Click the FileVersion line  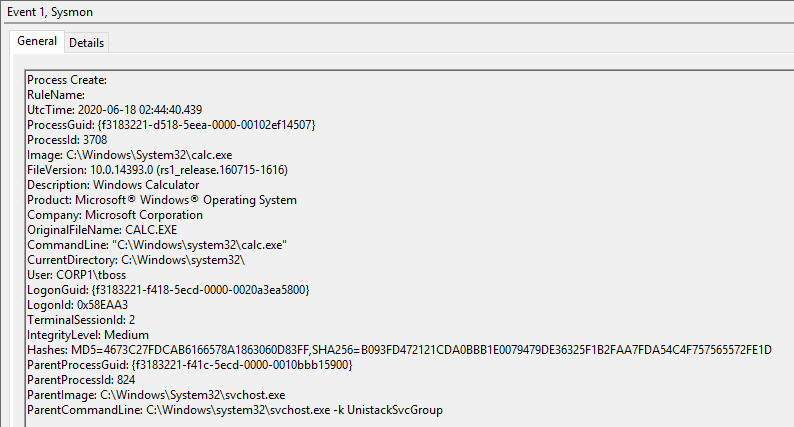(x=157, y=170)
